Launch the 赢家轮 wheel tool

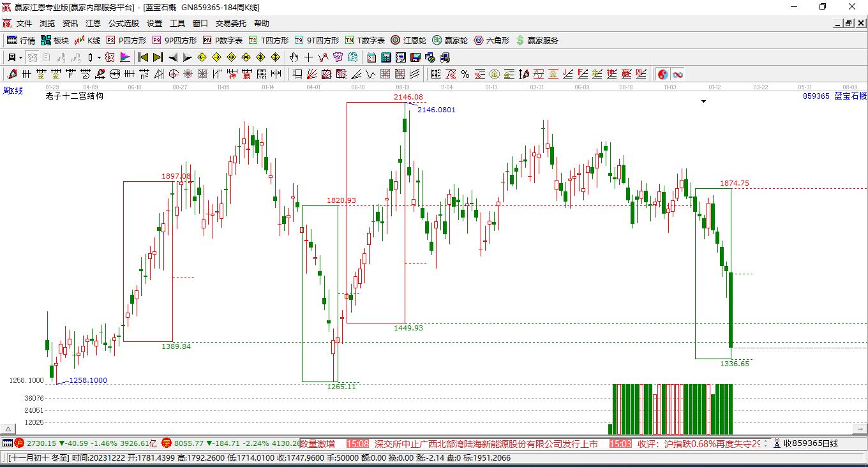coord(450,40)
